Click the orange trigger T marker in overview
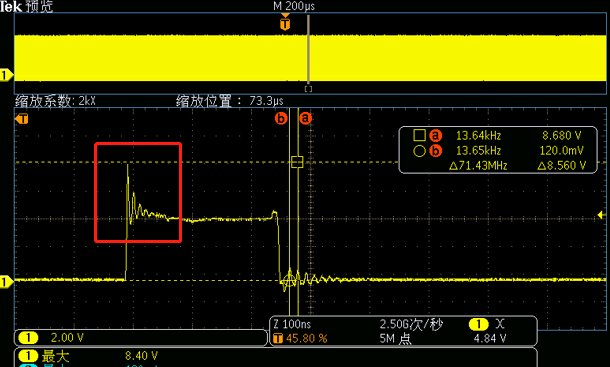The width and height of the screenshot is (610, 367). (x=285, y=25)
